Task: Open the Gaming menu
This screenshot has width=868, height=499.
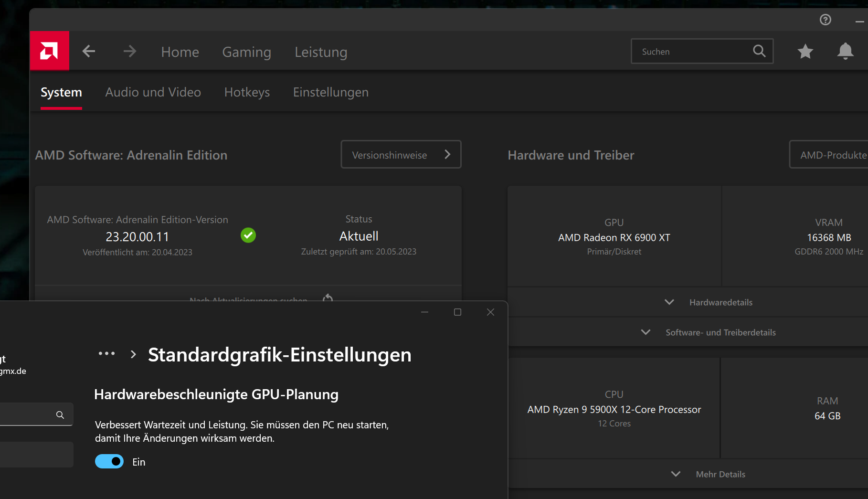Action: (x=247, y=52)
